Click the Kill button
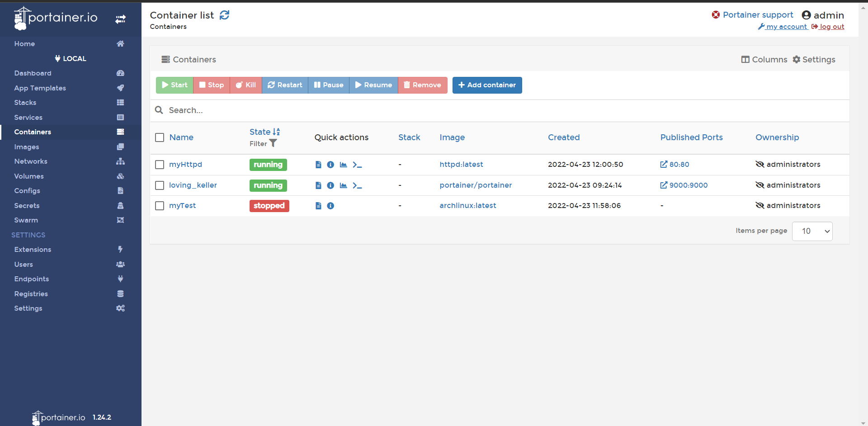The image size is (868, 426). (246, 85)
